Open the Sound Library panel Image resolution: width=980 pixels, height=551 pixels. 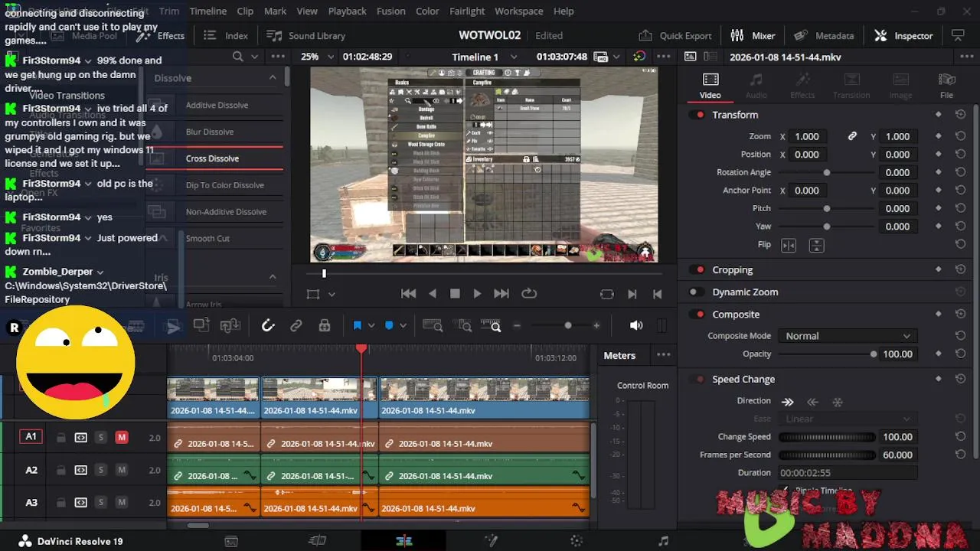click(x=305, y=35)
